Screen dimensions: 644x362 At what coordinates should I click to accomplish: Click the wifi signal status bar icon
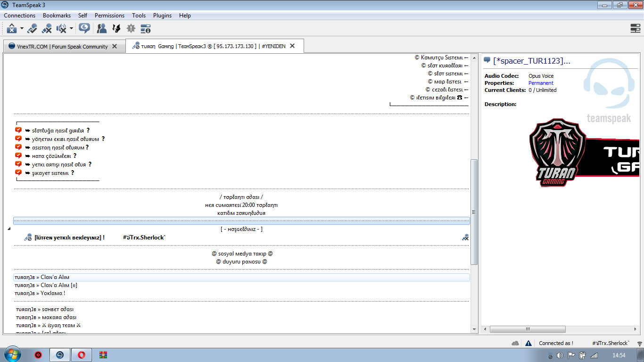[x=639, y=343]
